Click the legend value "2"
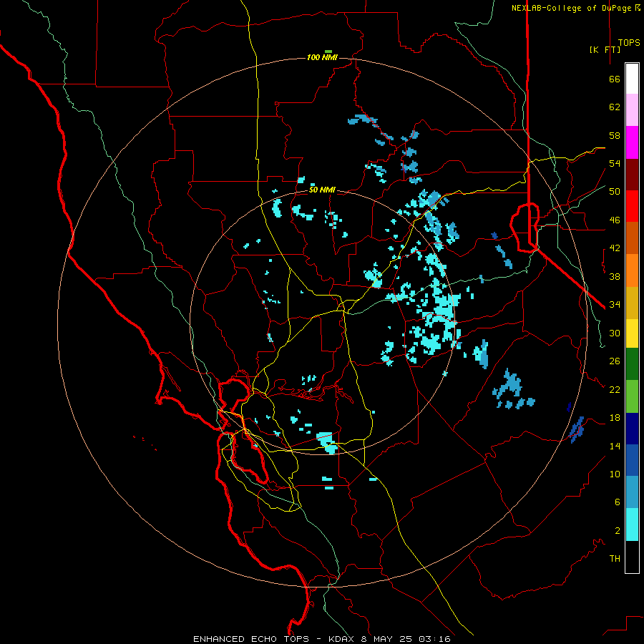Screen dimensions: 644x644 [617, 531]
